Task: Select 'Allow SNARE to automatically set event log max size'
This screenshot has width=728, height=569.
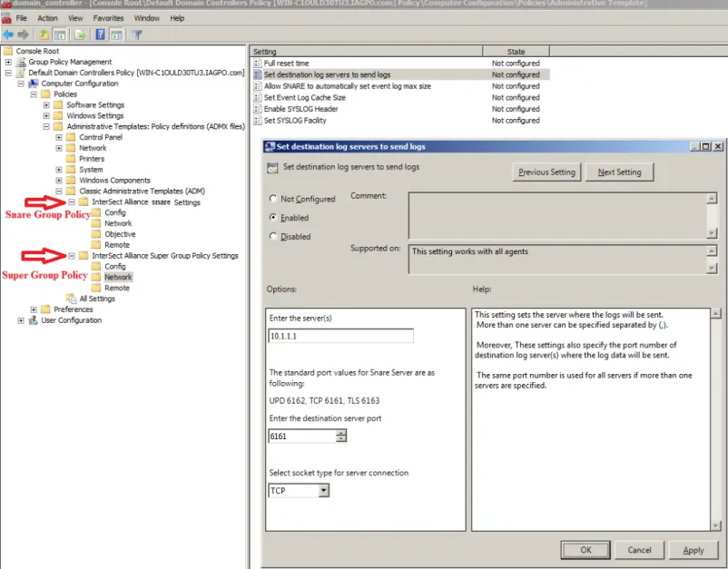Action: click(348, 86)
